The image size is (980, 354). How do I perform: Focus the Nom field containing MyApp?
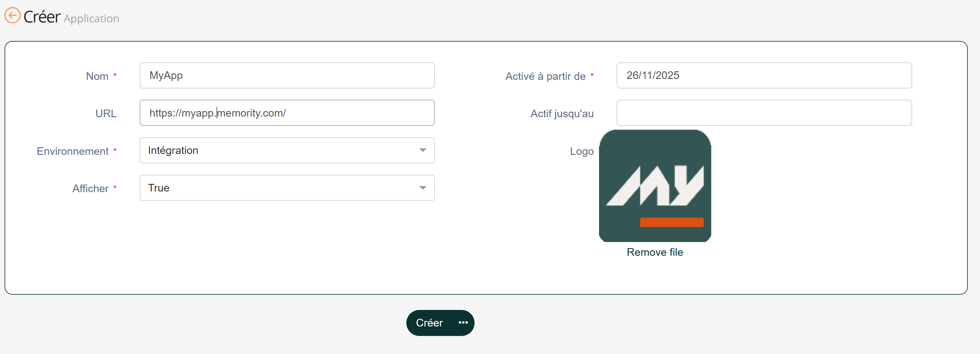click(287, 75)
